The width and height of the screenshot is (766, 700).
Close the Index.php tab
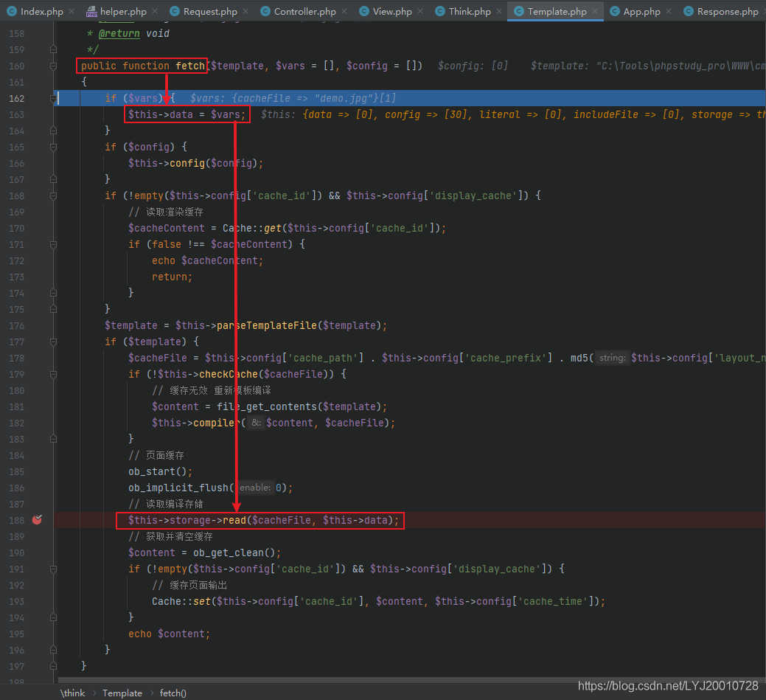coord(72,11)
